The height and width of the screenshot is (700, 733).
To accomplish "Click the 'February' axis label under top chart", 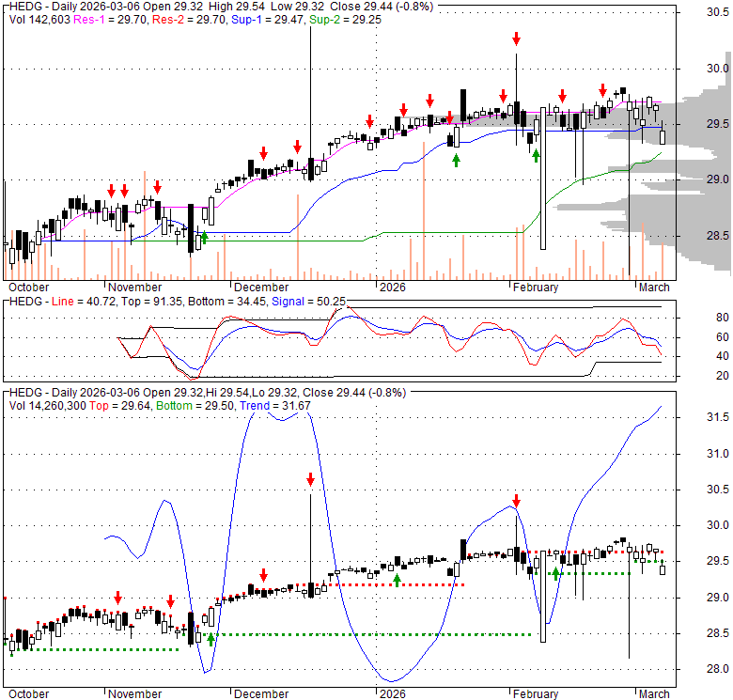I will click(536, 288).
